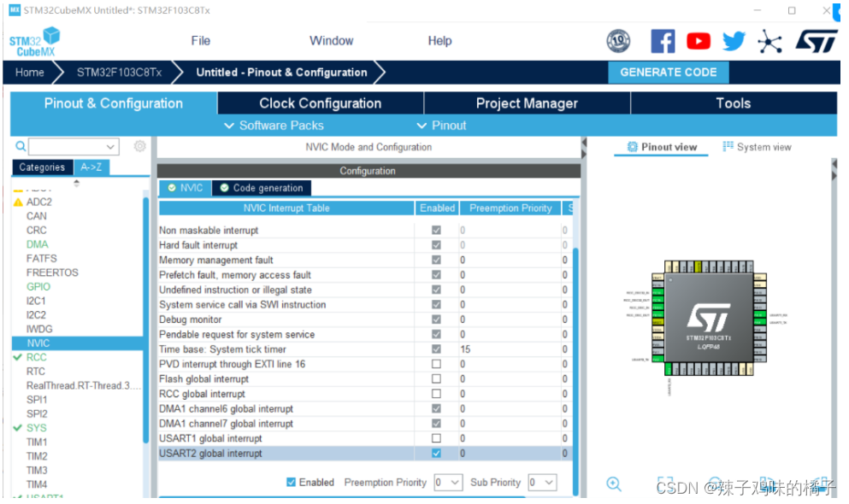Image resolution: width=849 pixels, height=504 pixels.
Task: Switch to the A->Z list tab
Action: [91, 167]
